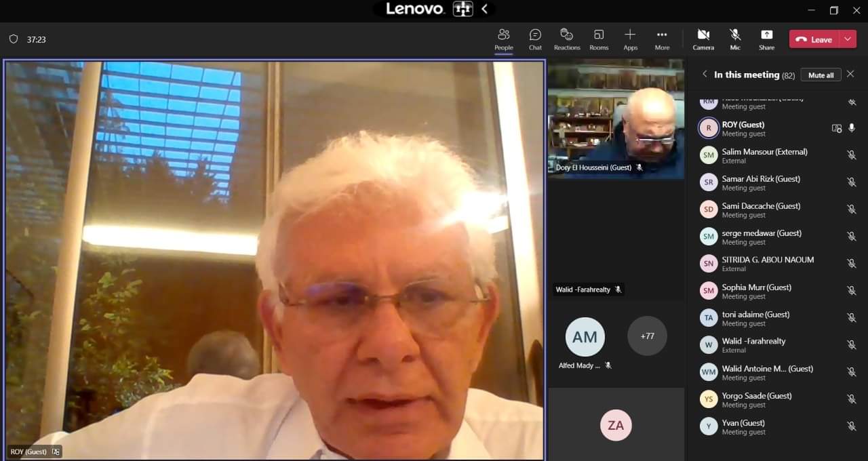The height and width of the screenshot is (461, 868).
Task: Click the muted mic icon on the Dory El Housseini tile
Action: coord(639,167)
